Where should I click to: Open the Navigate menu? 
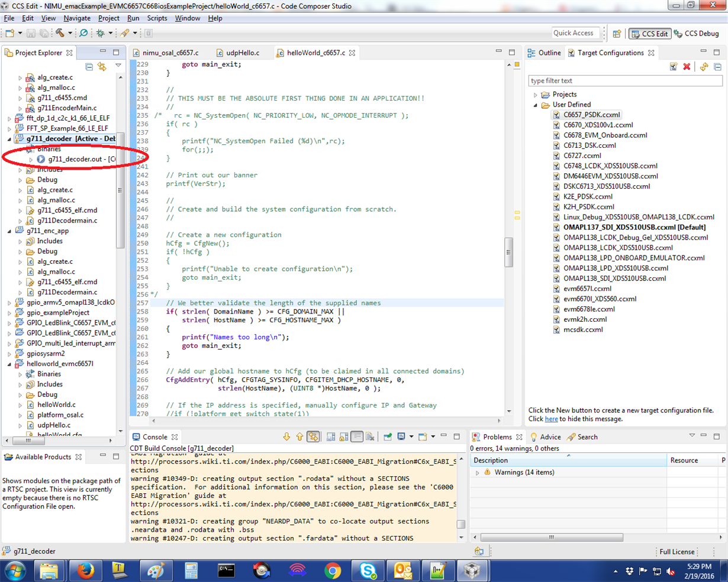pos(77,18)
